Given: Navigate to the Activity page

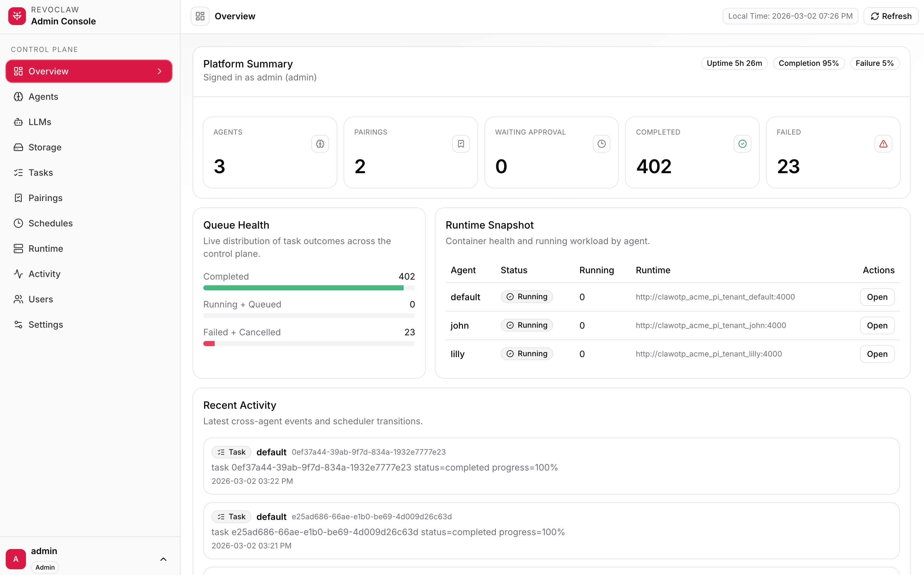Looking at the screenshot, I should coord(44,274).
